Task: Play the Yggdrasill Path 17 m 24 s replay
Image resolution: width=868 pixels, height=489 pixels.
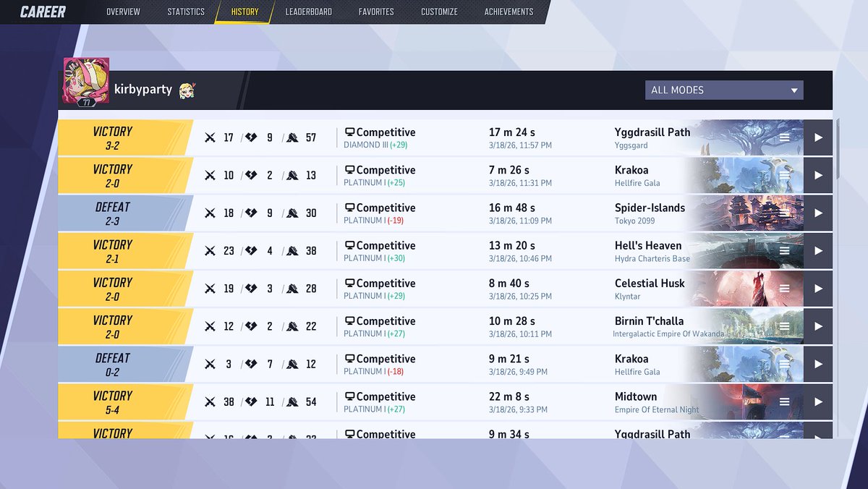Action: pyautogui.click(x=818, y=137)
